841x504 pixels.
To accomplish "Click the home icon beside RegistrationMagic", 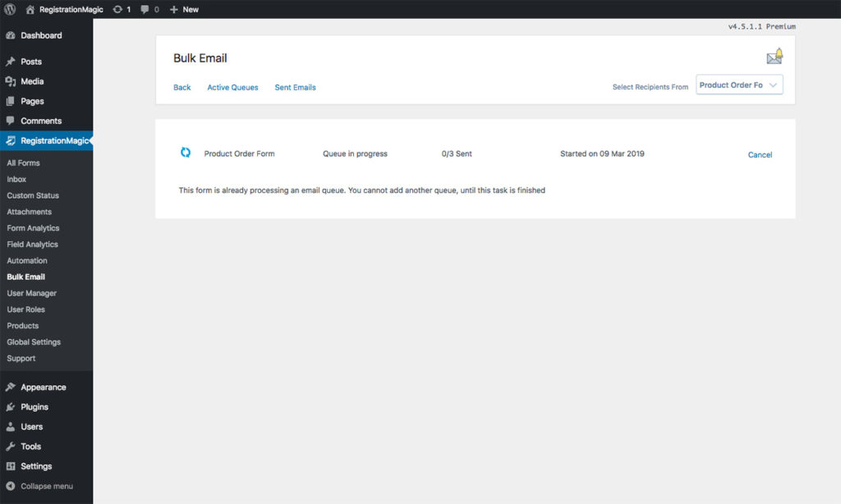I will coord(30,9).
